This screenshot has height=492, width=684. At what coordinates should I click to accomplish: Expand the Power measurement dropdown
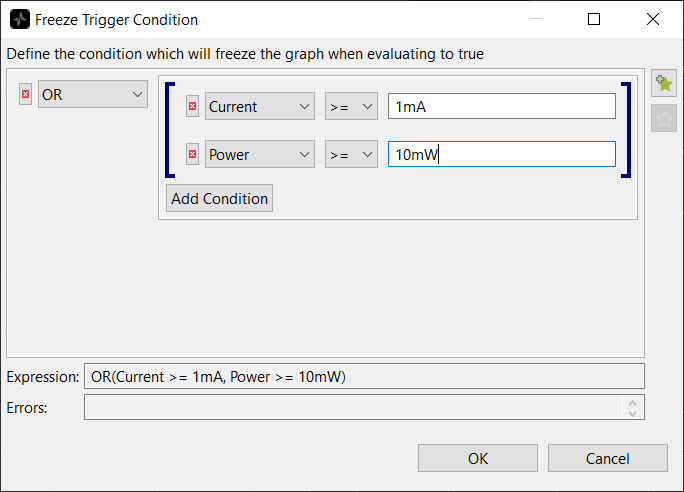click(x=260, y=155)
